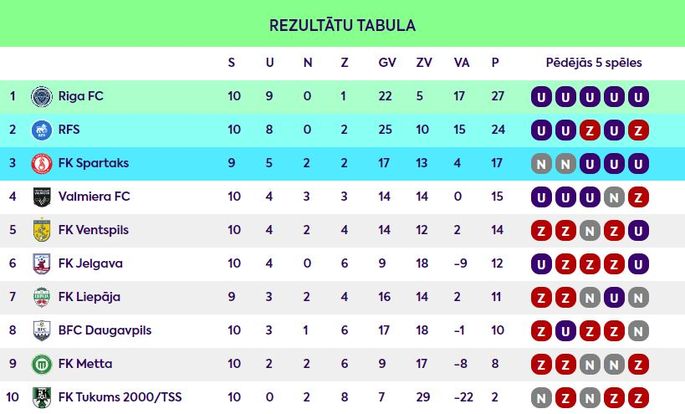Click the FK Metta green circle logo

pyautogui.click(x=42, y=364)
